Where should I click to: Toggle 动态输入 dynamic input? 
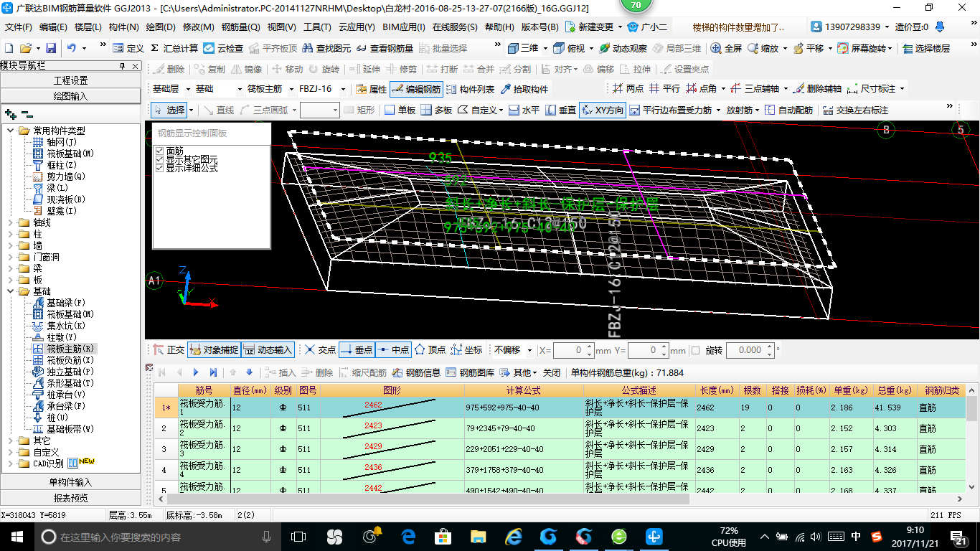(268, 350)
